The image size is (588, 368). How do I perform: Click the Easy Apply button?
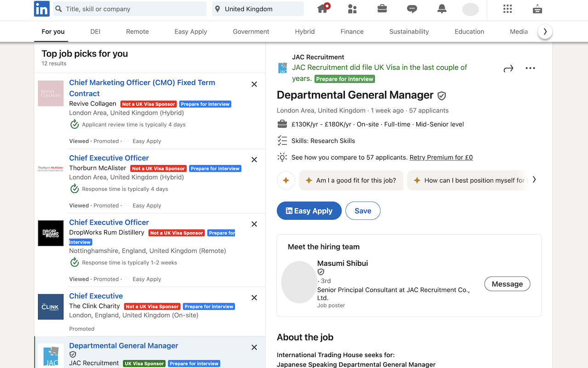(x=309, y=211)
